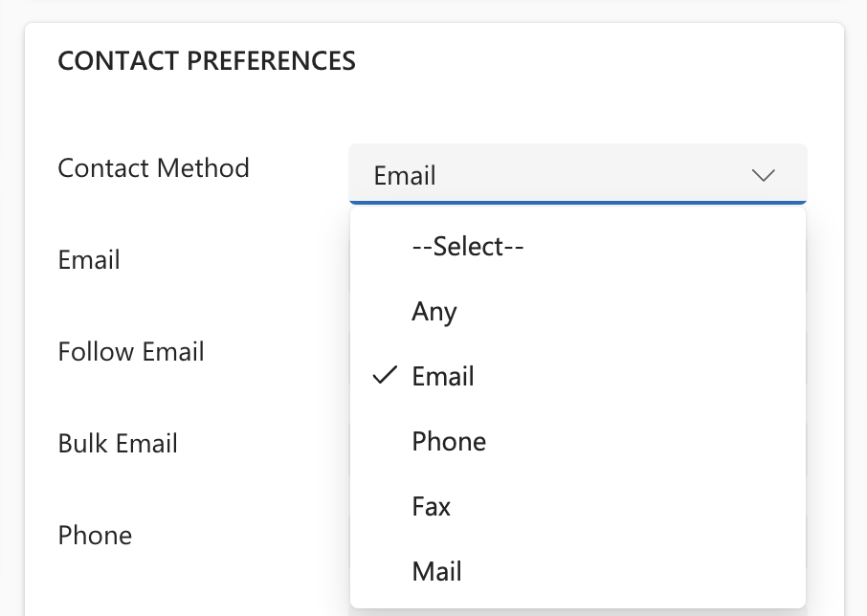
Task: Pick the Email option in the list
Action: (x=443, y=377)
